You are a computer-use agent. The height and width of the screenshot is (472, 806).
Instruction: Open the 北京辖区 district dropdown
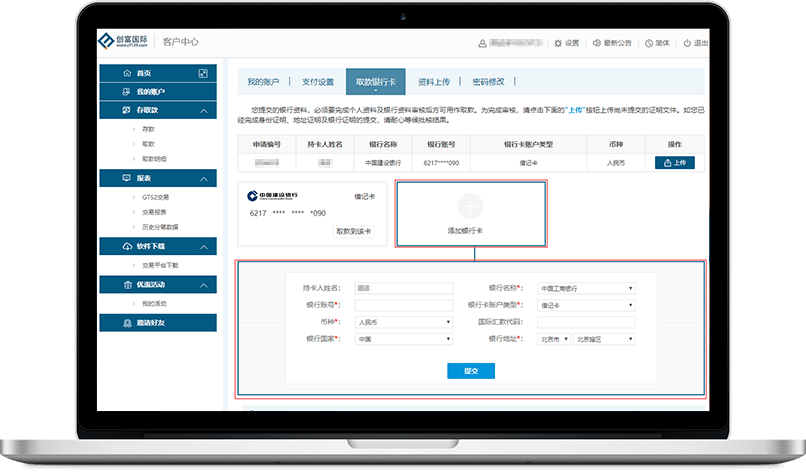coord(604,339)
